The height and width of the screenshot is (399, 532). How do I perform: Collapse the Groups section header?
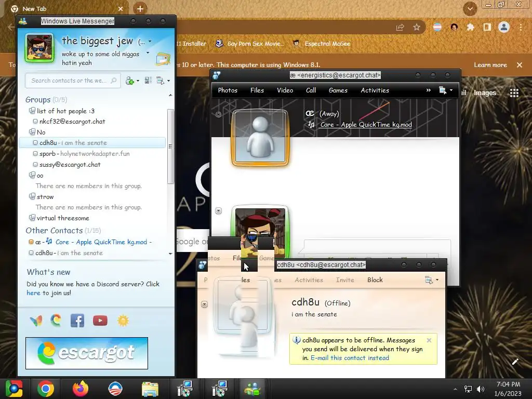pyautogui.click(x=46, y=100)
